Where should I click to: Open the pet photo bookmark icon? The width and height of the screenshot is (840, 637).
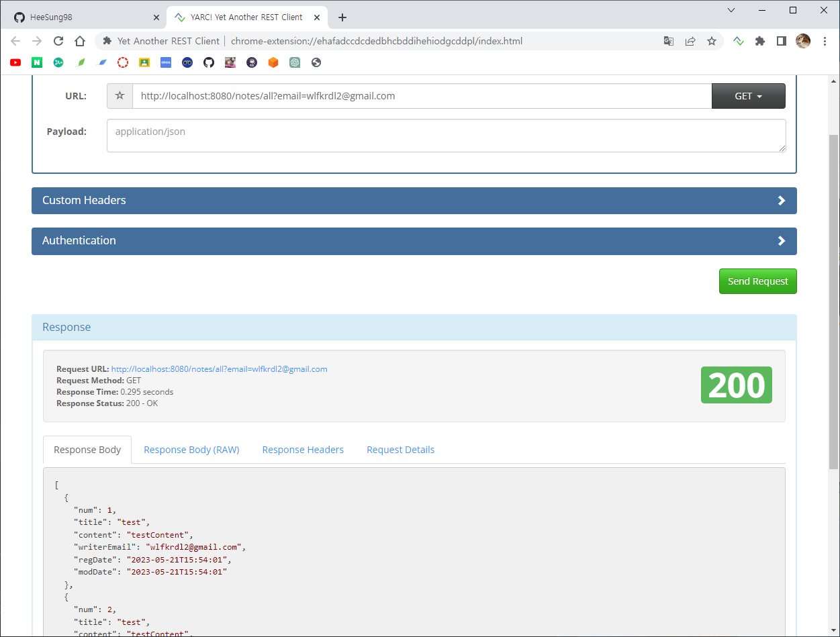click(230, 62)
